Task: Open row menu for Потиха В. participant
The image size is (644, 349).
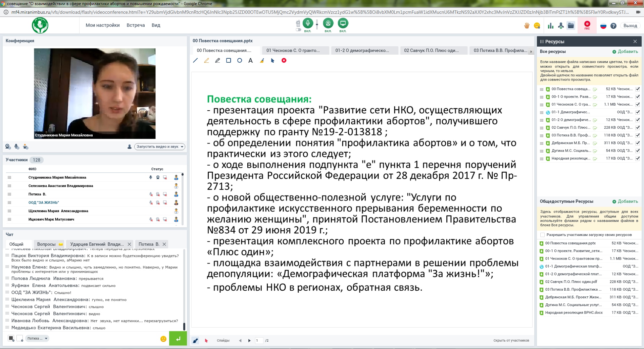Action: point(9,194)
